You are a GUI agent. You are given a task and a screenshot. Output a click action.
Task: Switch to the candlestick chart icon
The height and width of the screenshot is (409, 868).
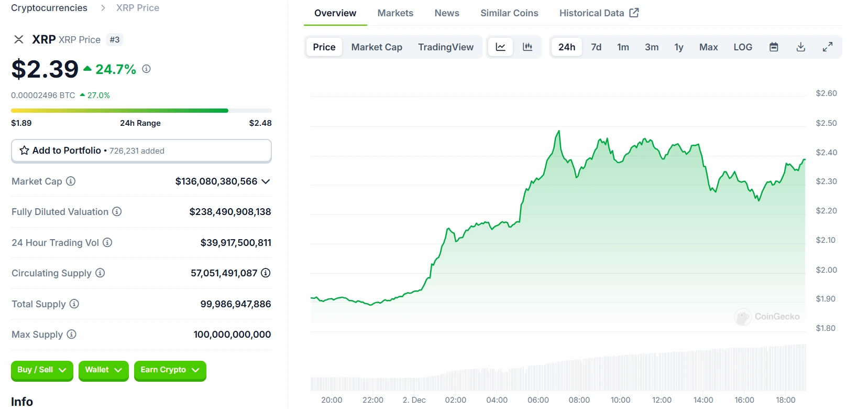(528, 47)
